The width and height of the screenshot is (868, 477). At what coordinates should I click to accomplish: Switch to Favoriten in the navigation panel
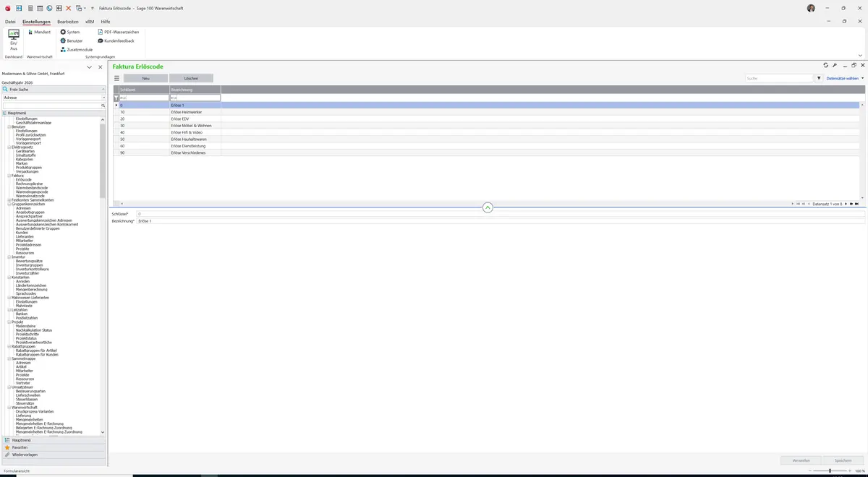54,447
